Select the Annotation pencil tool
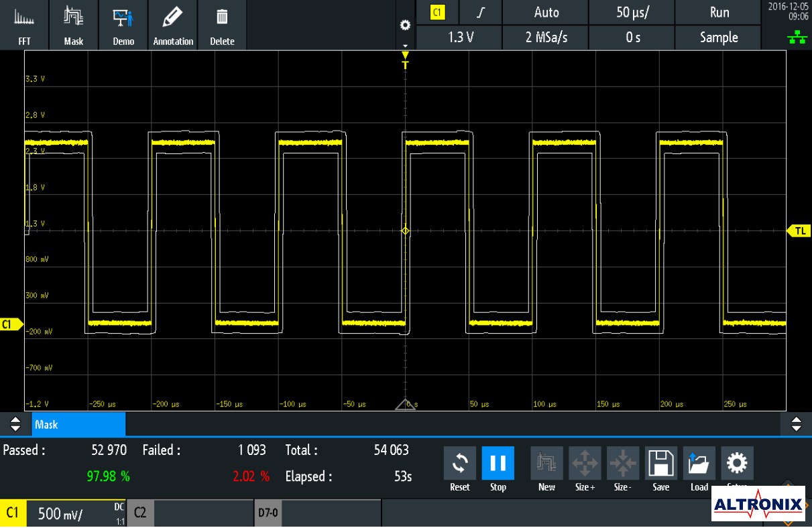Screen dimensions: 812x528 tap(173, 25)
